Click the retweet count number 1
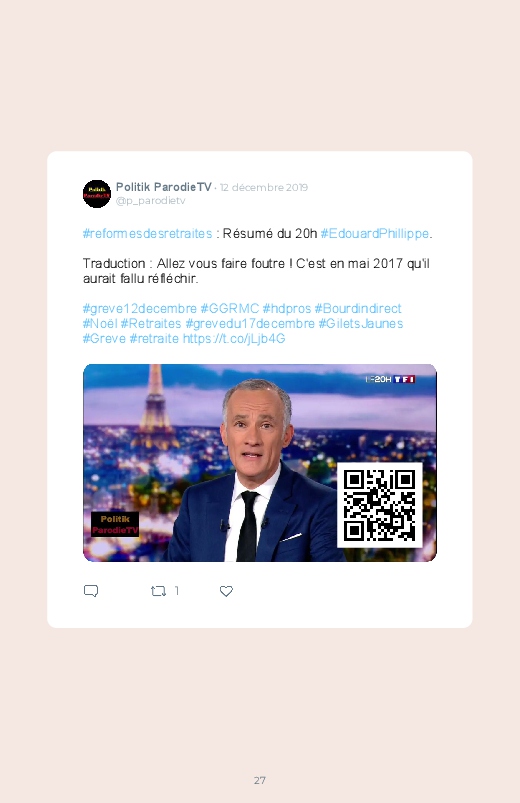This screenshot has width=520, height=803. pyautogui.click(x=177, y=591)
